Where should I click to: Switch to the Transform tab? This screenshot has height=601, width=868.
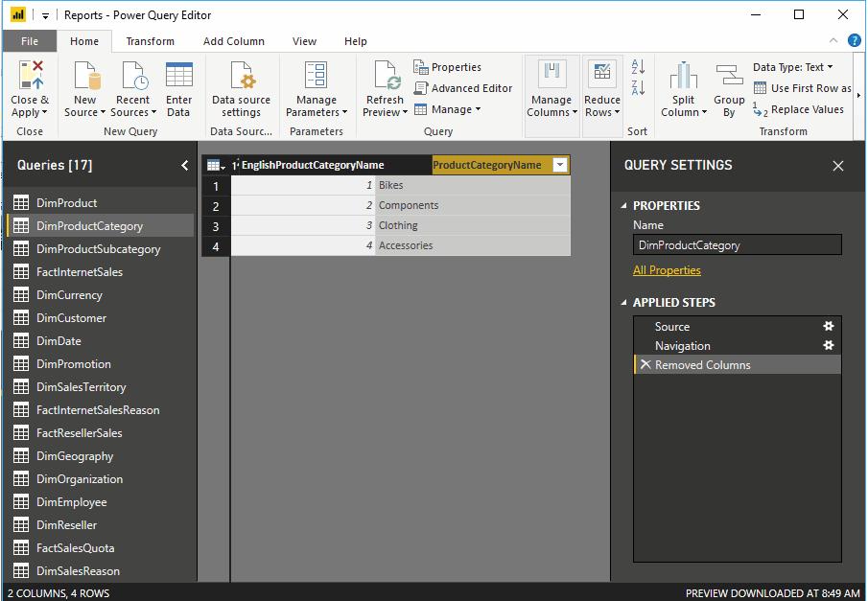(150, 41)
